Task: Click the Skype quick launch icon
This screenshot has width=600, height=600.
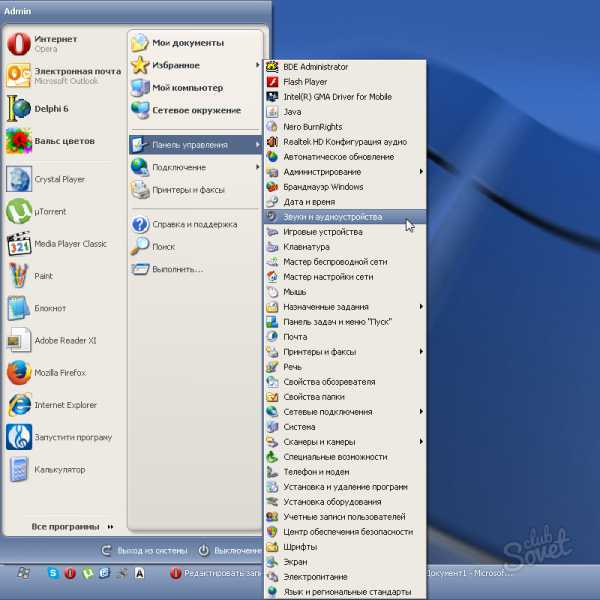Action: coord(53,573)
